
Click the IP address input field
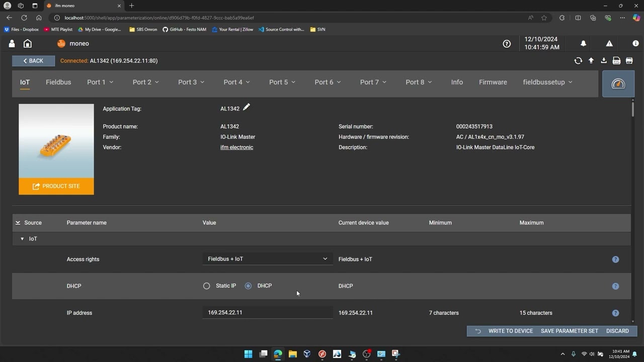point(268,312)
